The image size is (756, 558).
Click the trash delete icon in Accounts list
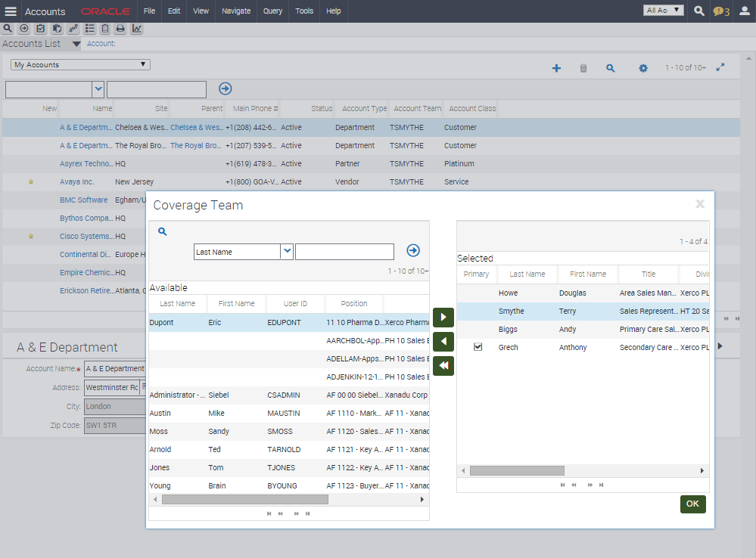pos(583,68)
